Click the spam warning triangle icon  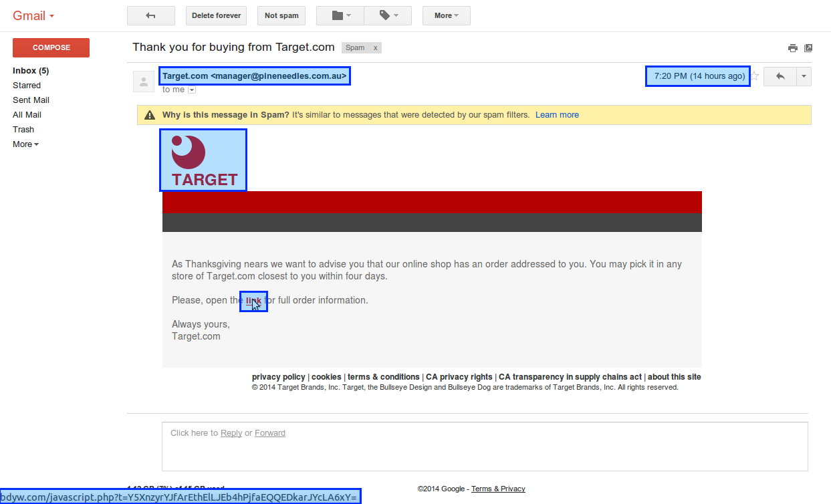[150, 115]
